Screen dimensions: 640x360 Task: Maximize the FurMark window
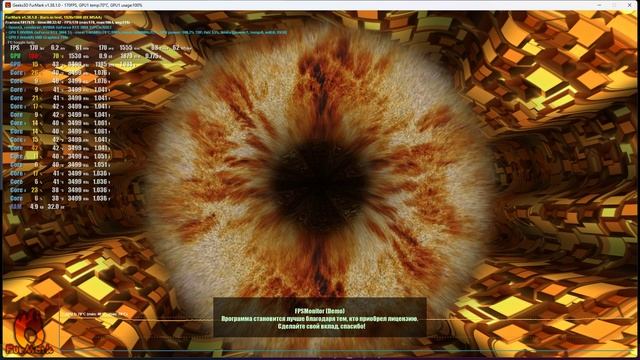614,5
